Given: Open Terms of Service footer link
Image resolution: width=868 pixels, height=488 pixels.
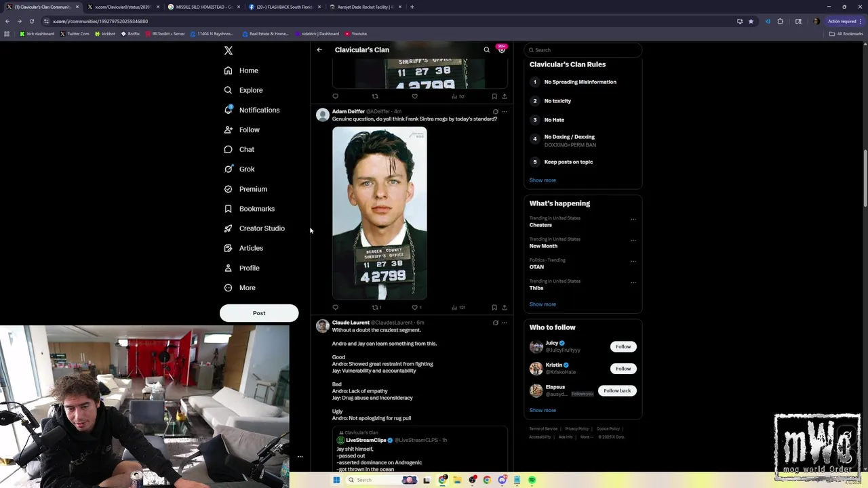Looking at the screenshot, I should (x=543, y=429).
